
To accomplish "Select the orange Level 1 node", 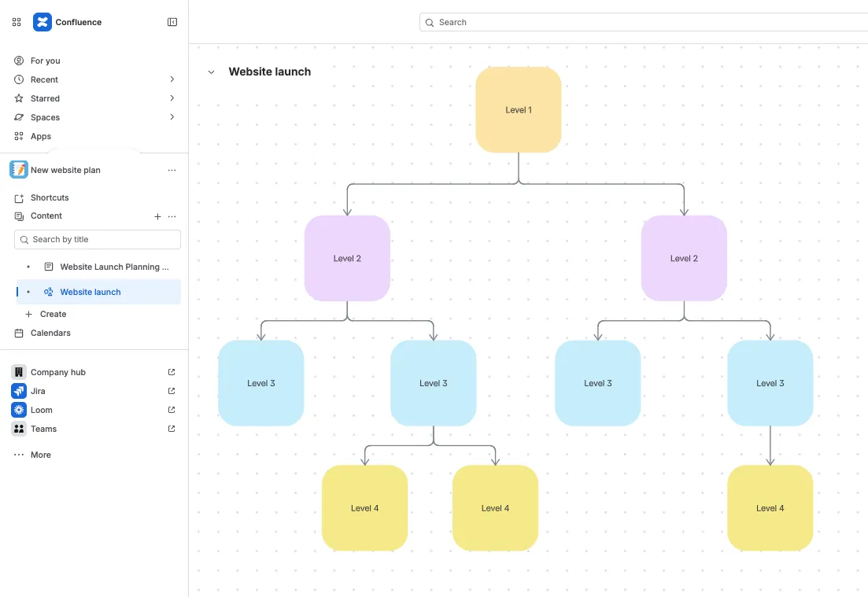I will tap(519, 109).
